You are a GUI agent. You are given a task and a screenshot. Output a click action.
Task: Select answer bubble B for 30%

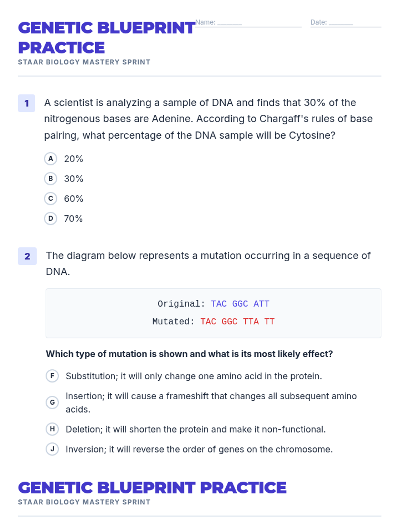tap(51, 179)
